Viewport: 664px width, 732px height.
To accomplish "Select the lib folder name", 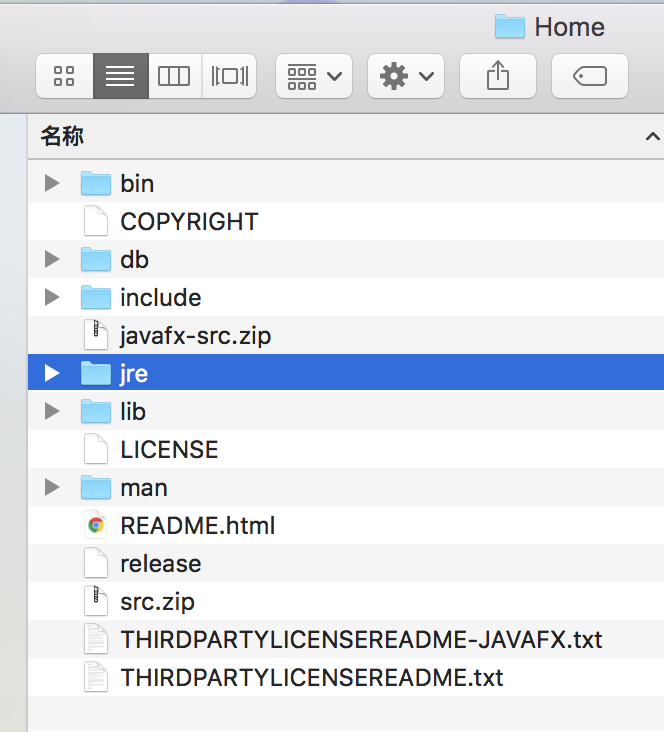I will (x=133, y=411).
